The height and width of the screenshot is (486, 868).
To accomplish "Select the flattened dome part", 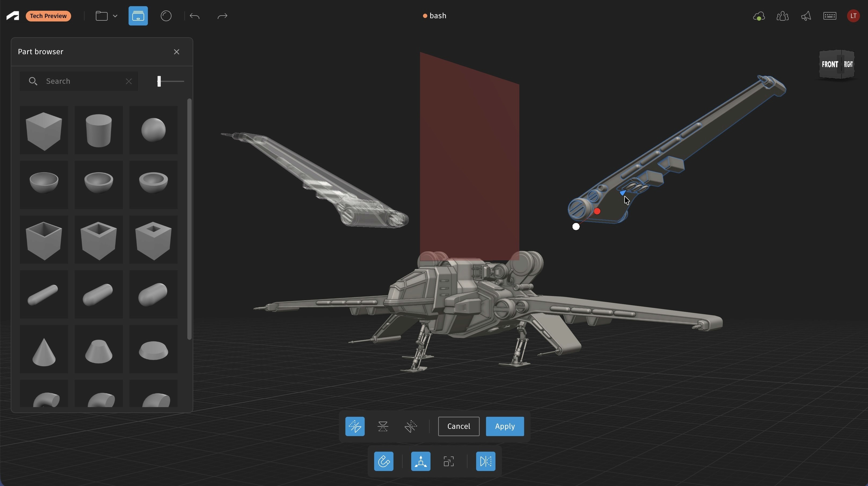I will [x=153, y=349].
